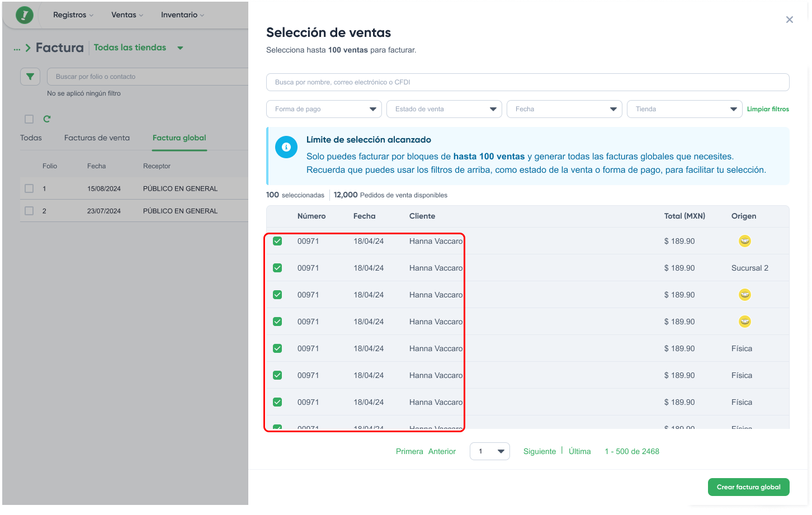This screenshot has width=812, height=515.
Task: Click the green refresh icon
Action: click(x=47, y=119)
